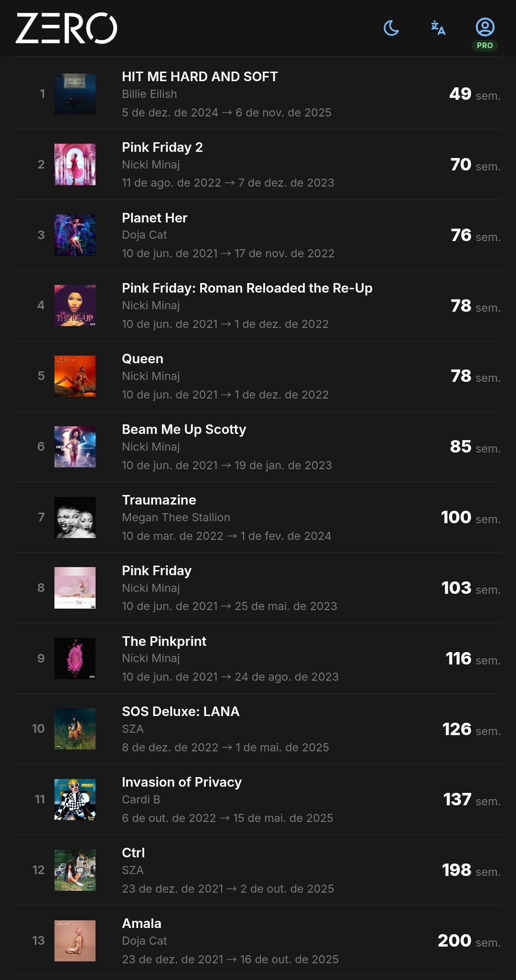Open the Queen album entry title
The image size is (516, 980).
(142, 358)
